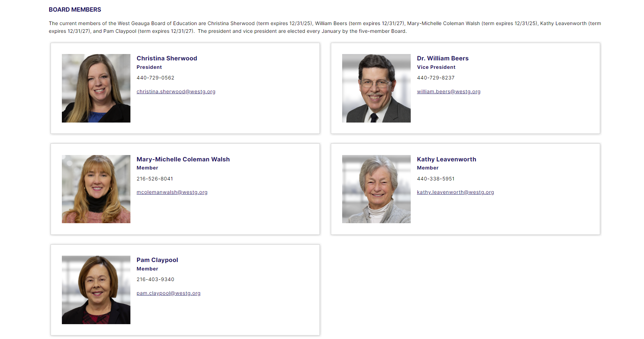Click Pam Claypool's portrait photo

click(96, 290)
